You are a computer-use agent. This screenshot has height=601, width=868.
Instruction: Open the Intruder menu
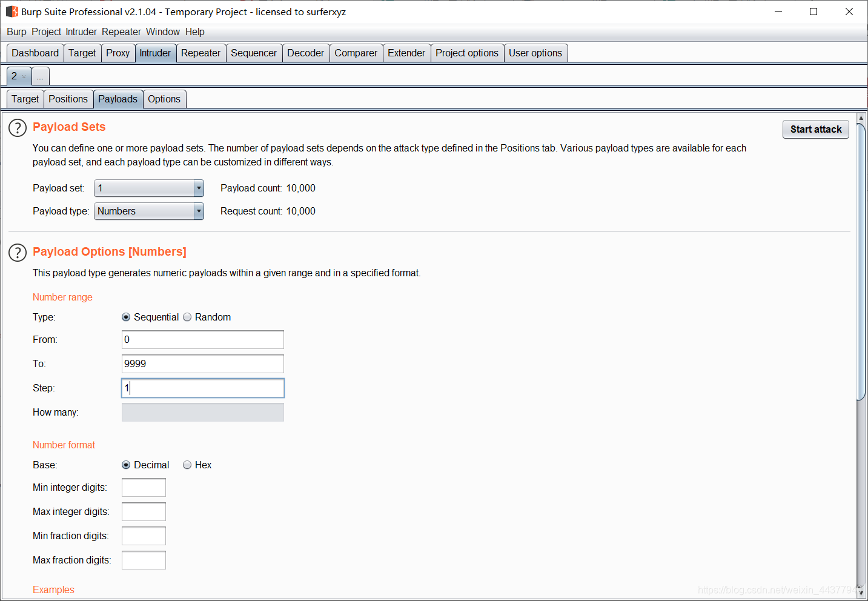pyautogui.click(x=81, y=32)
